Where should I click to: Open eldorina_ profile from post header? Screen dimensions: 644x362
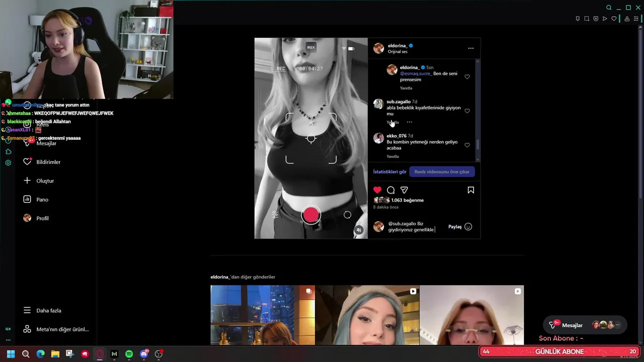click(x=397, y=46)
